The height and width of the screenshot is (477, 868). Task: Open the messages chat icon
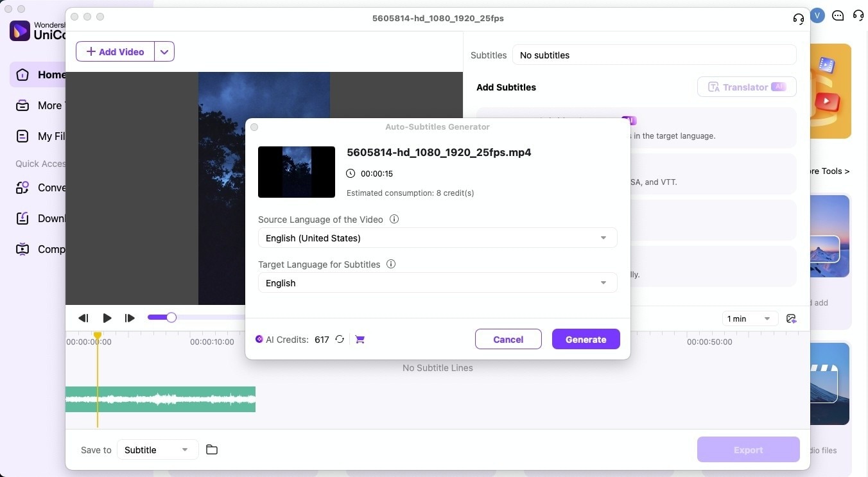(838, 15)
